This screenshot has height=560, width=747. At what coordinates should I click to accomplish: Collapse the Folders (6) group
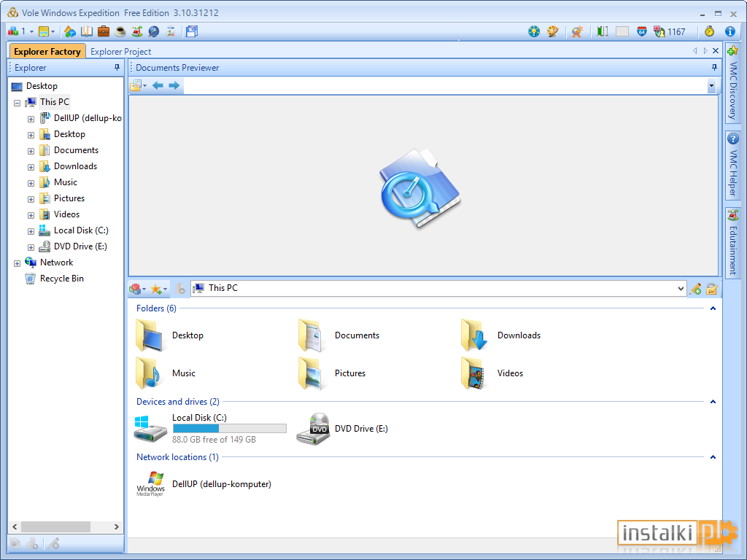713,308
